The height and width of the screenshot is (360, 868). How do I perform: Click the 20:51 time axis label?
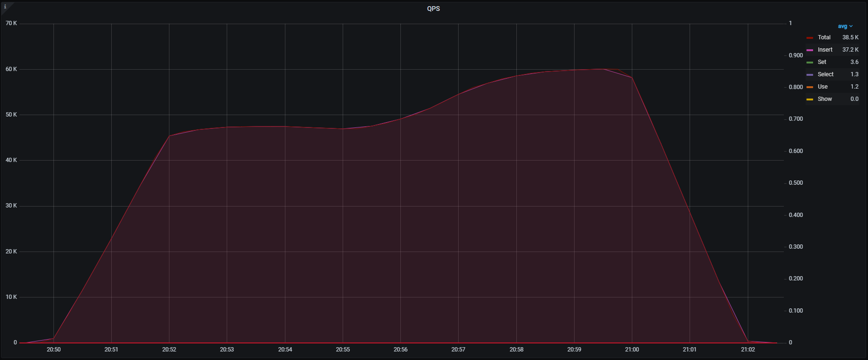click(x=111, y=350)
